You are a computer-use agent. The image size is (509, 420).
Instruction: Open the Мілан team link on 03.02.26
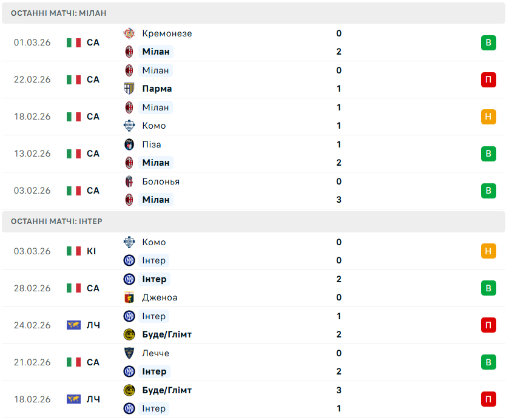(x=156, y=200)
